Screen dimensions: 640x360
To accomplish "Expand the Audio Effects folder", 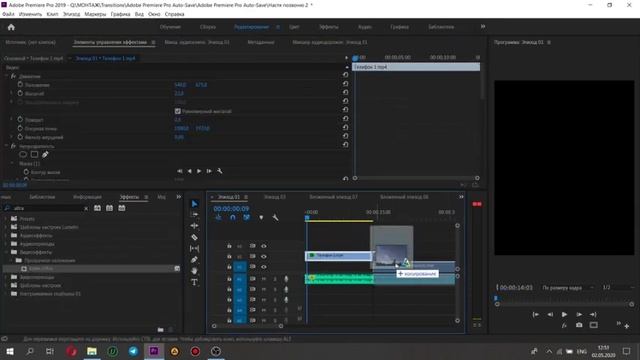I will pos(6,236).
